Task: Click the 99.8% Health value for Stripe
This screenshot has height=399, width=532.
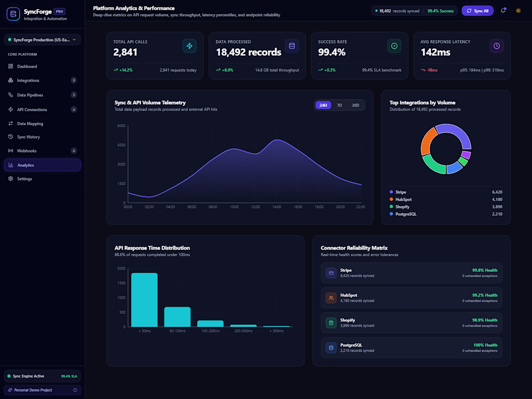Action: (485, 270)
